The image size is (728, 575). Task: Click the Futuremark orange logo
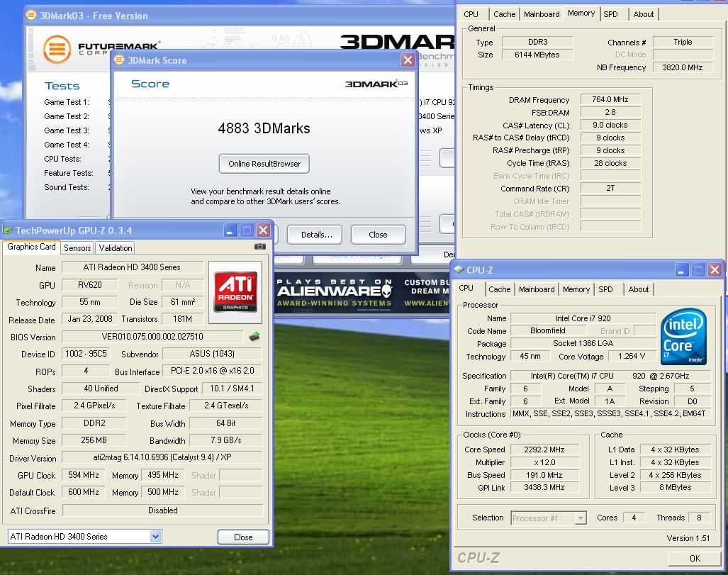click(57, 49)
